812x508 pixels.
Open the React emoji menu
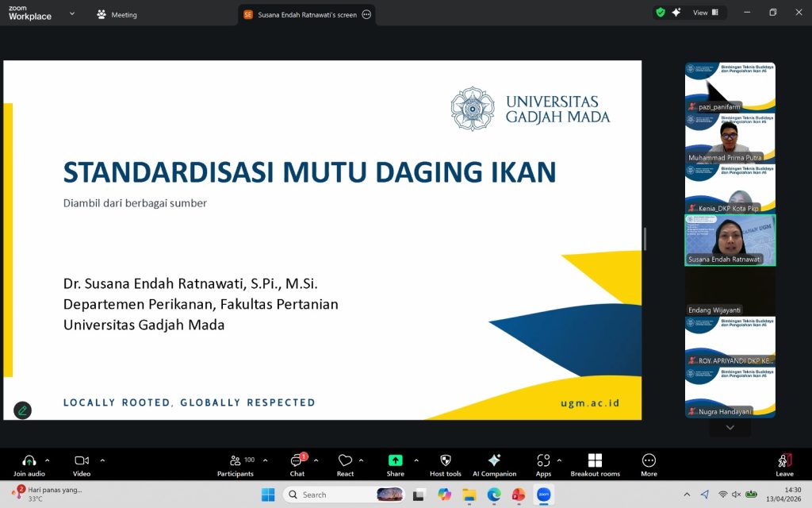(x=345, y=461)
